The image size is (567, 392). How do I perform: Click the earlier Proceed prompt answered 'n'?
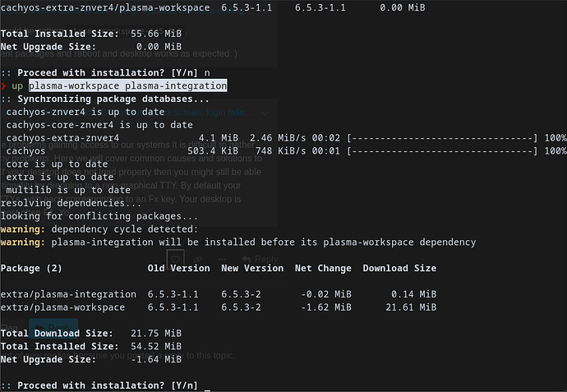(x=105, y=72)
